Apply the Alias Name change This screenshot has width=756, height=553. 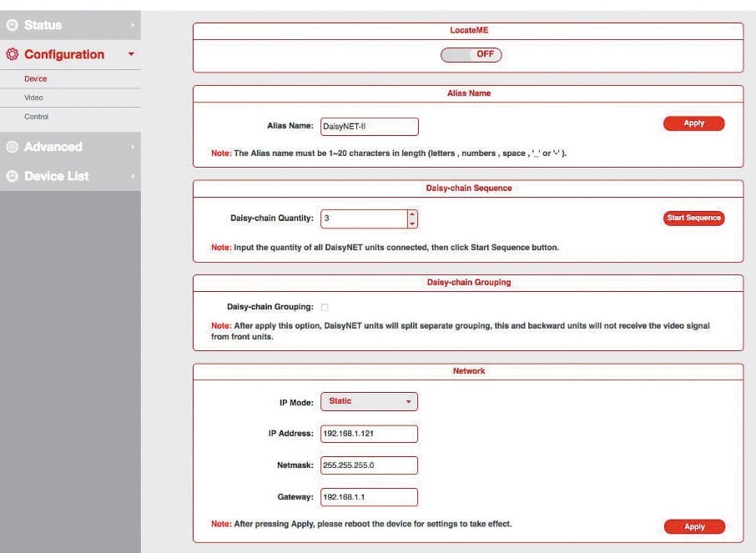click(x=693, y=123)
